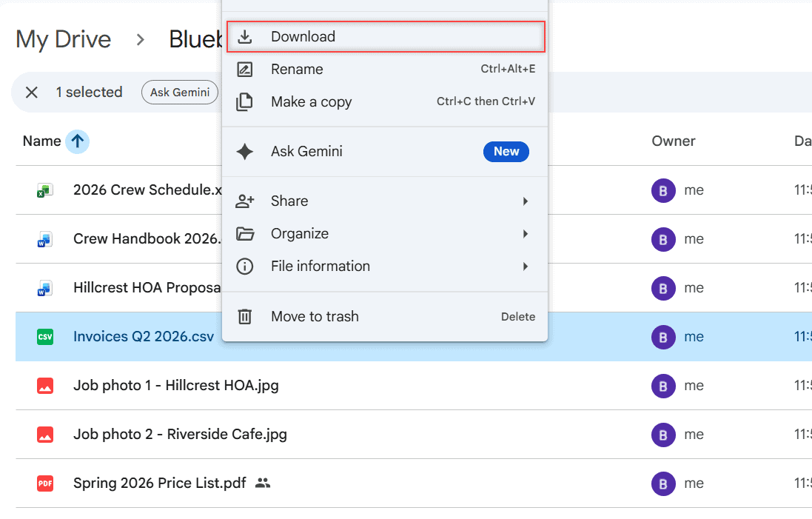Click the '1 selected' label
The image size is (812, 519).
coord(89,93)
